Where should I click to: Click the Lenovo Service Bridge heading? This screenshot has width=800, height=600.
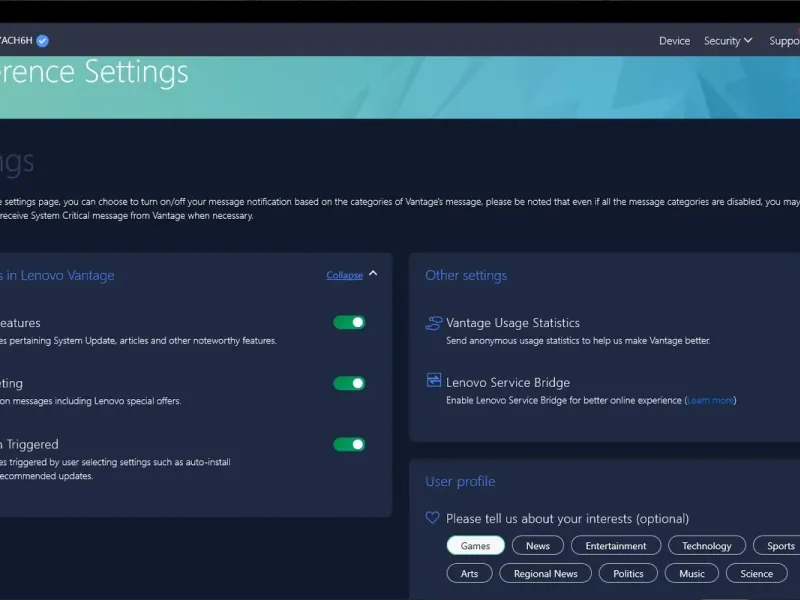[508, 382]
